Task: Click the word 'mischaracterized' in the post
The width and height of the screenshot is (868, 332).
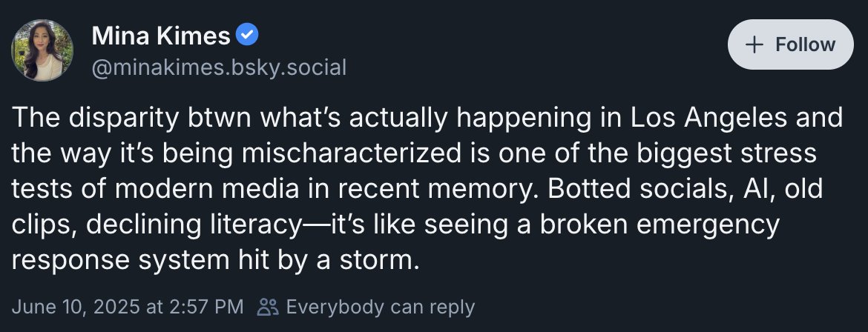Action: [352, 154]
